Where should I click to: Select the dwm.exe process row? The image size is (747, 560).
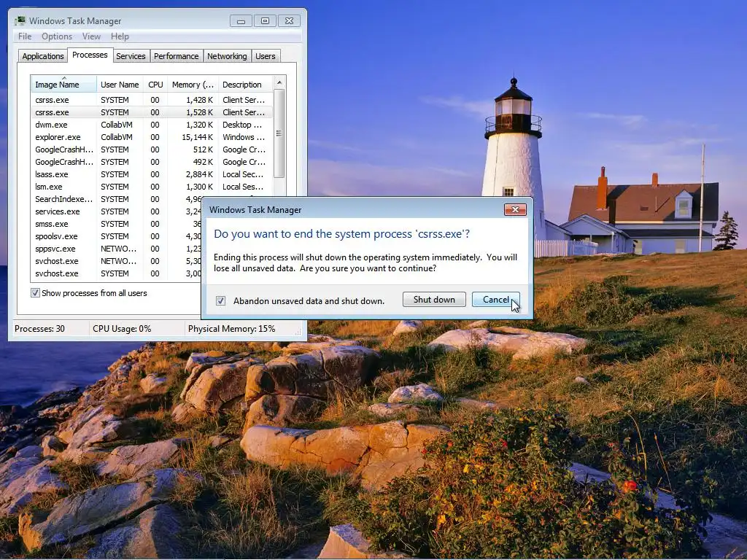(152, 125)
